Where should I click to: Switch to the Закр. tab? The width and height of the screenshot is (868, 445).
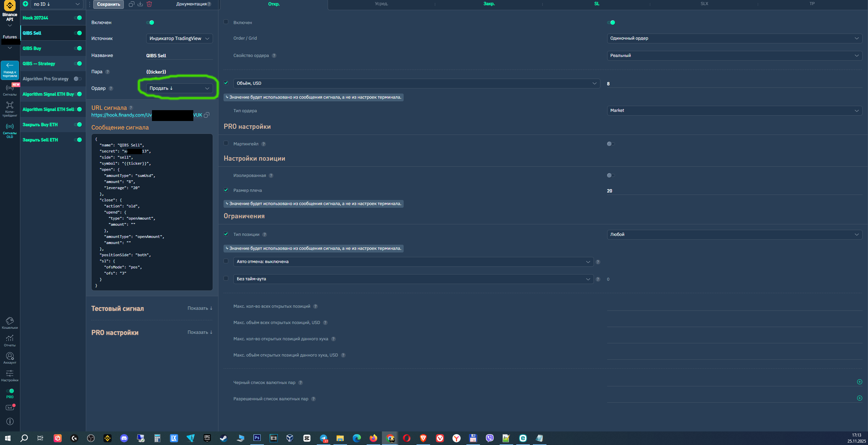click(489, 4)
